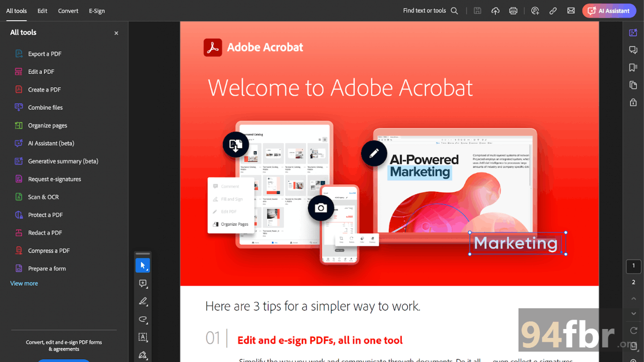The image size is (644, 362).
Task: Open the E-Sign tab
Action: coord(97,11)
